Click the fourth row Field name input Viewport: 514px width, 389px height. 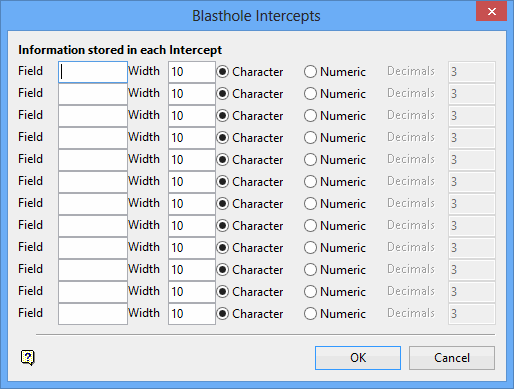pos(93,138)
